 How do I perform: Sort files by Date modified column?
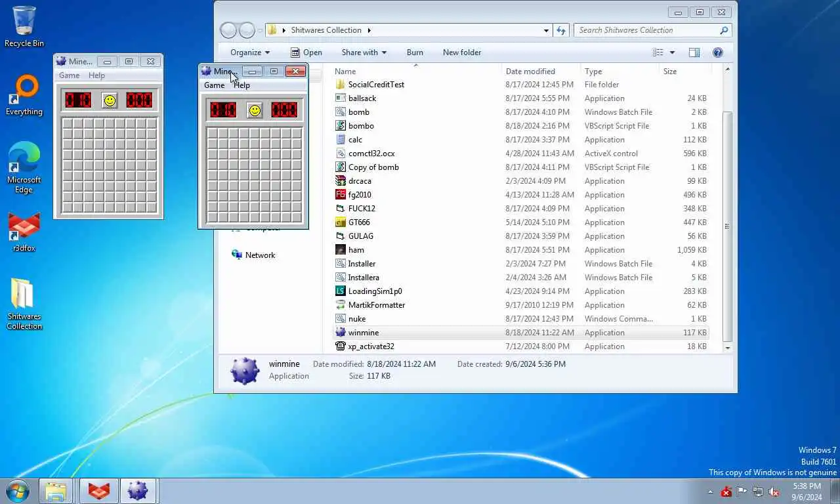pos(541,72)
